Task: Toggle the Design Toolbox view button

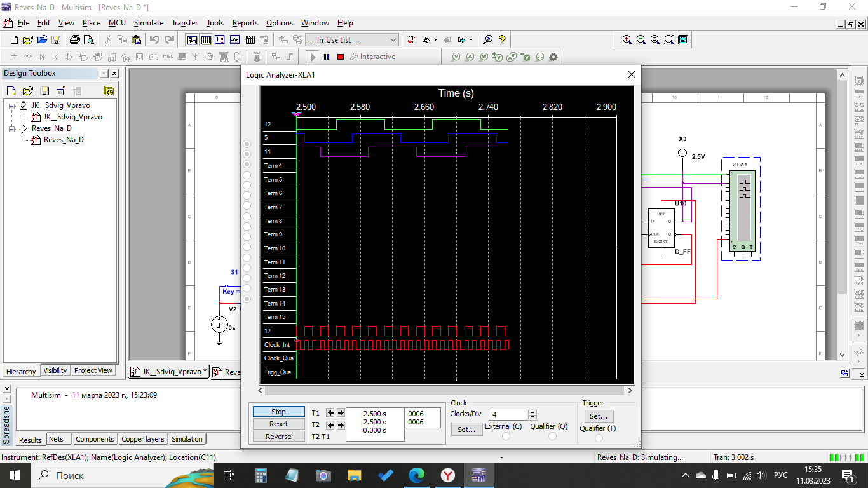Action: tap(192, 39)
